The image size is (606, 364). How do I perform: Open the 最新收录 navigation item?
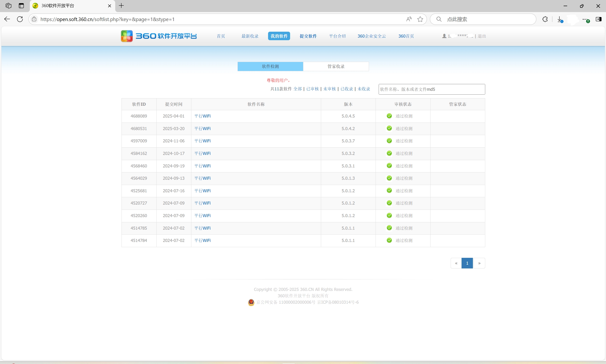pyautogui.click(x=250, y=36)
